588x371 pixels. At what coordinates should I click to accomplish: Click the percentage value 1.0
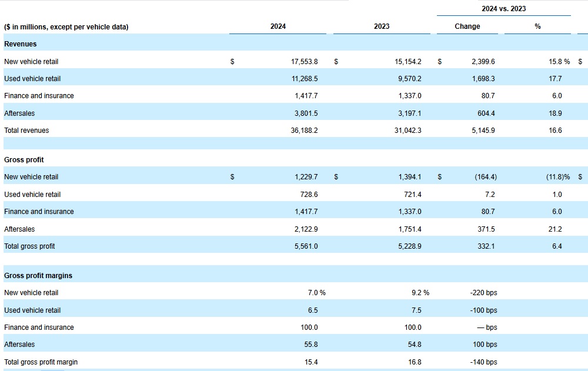[x=557, y=195]
